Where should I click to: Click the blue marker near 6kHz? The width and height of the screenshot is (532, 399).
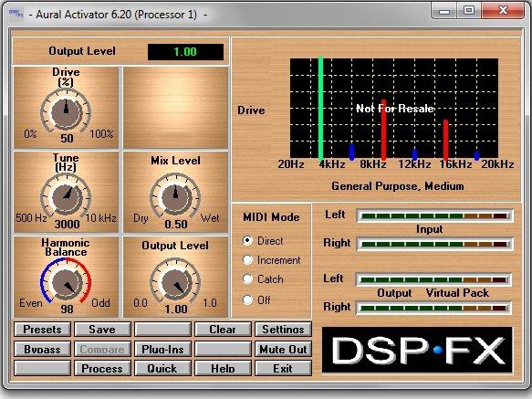352,152
